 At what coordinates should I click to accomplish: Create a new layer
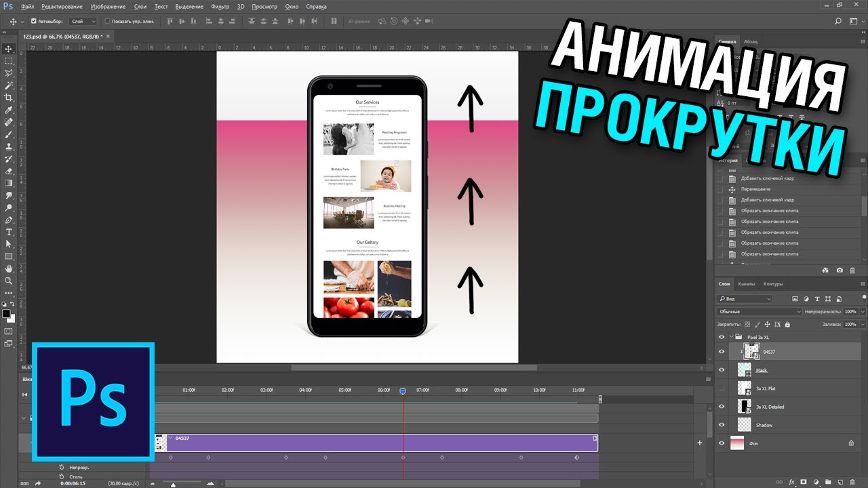(x=840, y=483)
